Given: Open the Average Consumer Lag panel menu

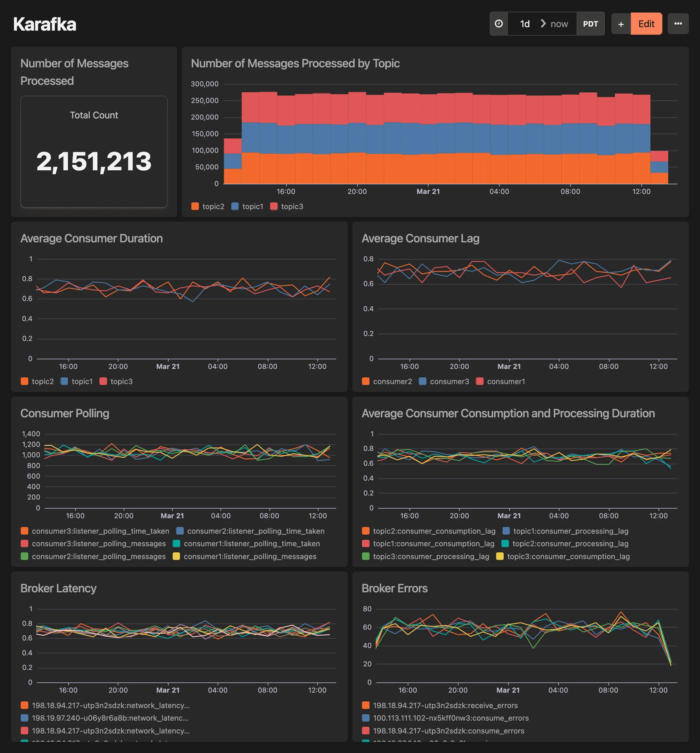Looking at the screenshot, I should pyautogui.click(x=421, y=239).
